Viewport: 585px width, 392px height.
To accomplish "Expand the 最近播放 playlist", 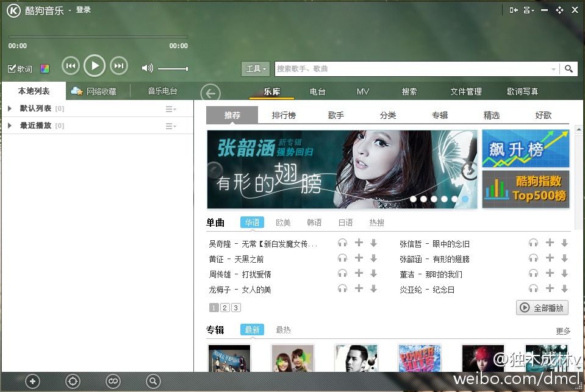I will [10, 126].
